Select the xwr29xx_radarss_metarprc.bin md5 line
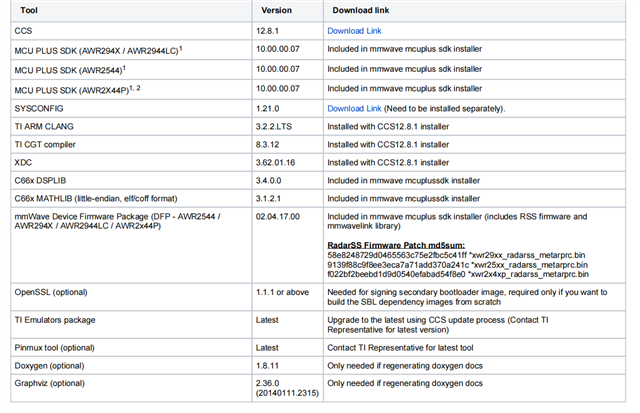 [x=456, y=255]
